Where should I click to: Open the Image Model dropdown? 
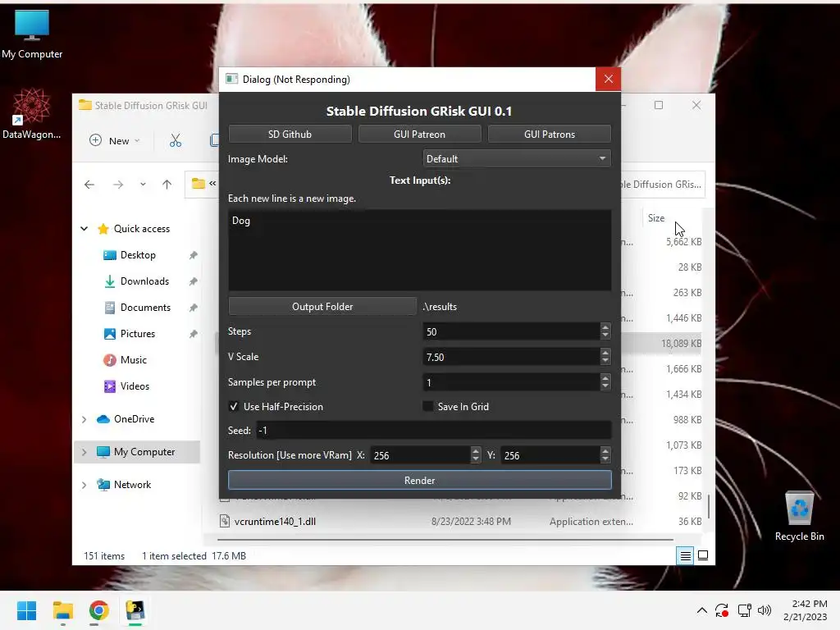click(x=517, y=158)
